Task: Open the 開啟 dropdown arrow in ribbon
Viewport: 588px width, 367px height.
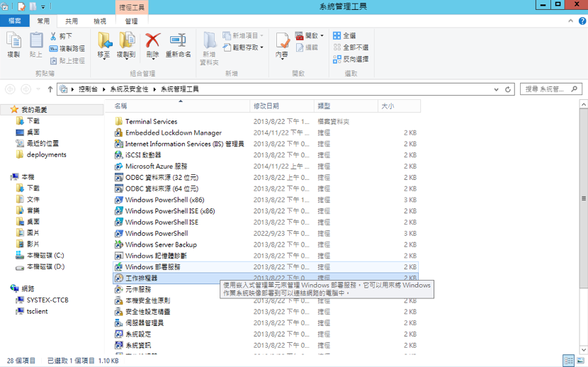Action: tap(322, 35)
